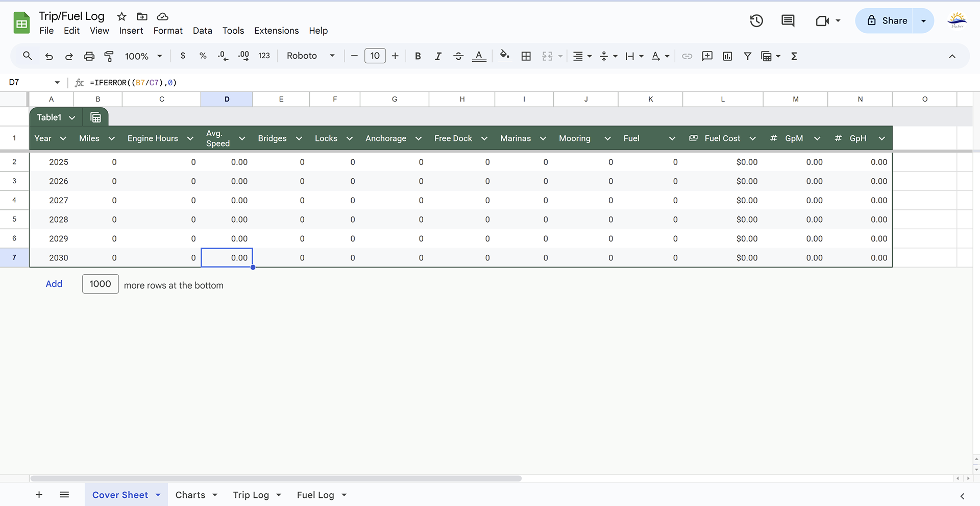Image resolution: width=980 pixels, height=506 pixels.
Task: Open Year column header dropdown
Action: 63,138
